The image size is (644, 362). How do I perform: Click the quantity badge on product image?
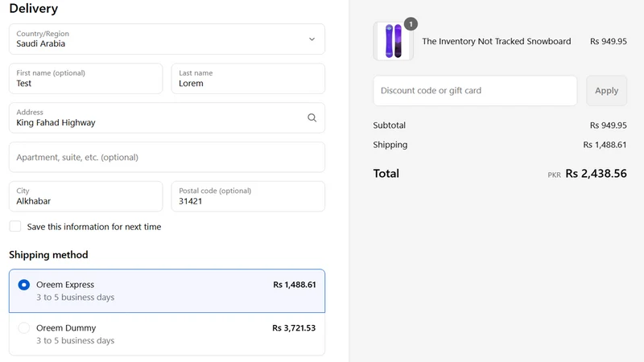click(411, 24)
